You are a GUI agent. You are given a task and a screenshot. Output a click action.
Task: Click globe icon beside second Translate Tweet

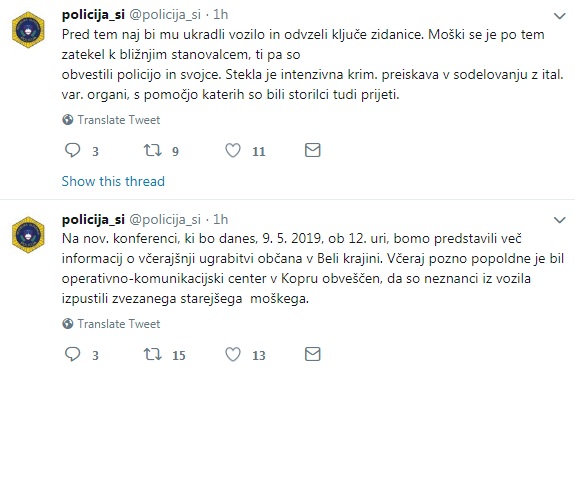pyautogui.click(x=67, y=324)
